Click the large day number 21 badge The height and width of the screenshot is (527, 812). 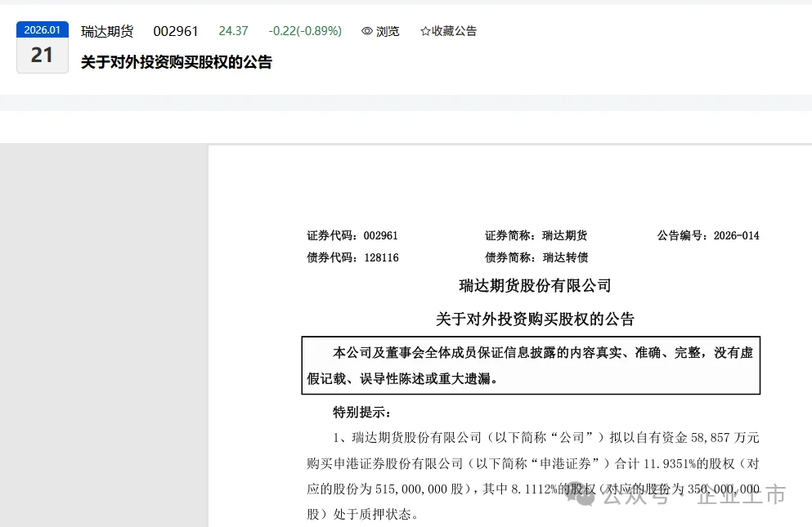[42, 54]
